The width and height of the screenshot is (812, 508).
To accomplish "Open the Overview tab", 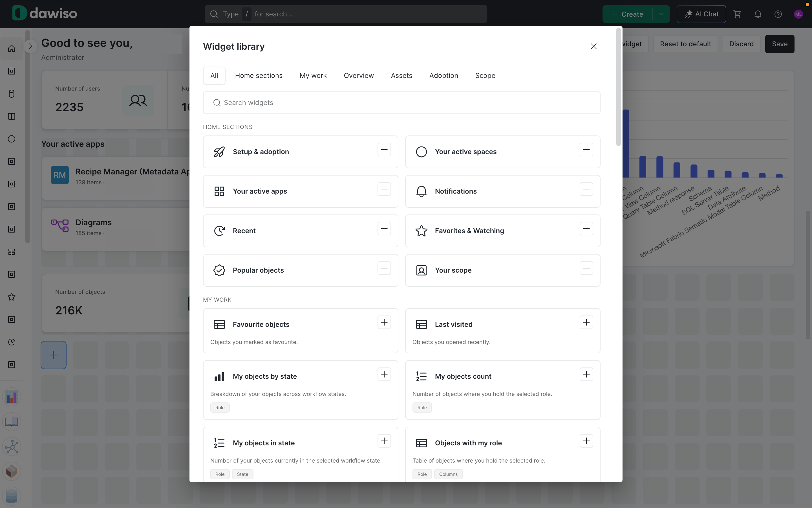I will (359, 76).
